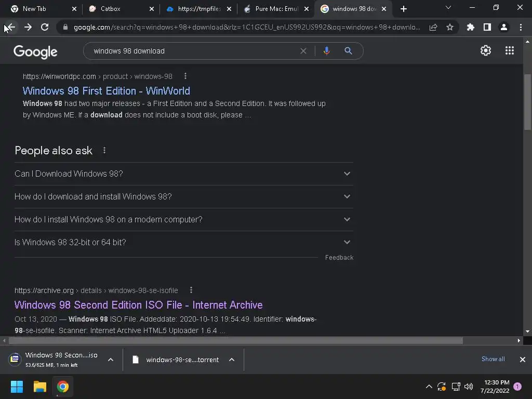Click the scroll down arrow
The width and height of the screenshot is (532, 399).
527,331
